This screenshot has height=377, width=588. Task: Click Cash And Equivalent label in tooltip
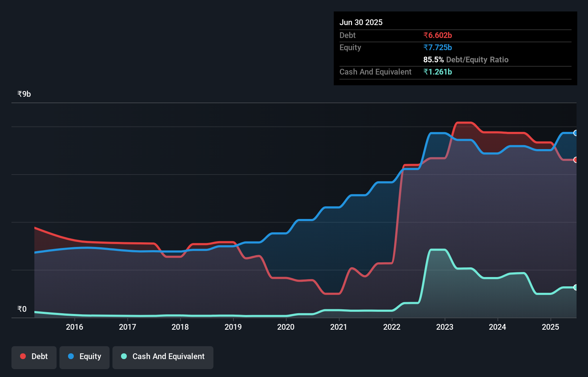click(375, 72)
